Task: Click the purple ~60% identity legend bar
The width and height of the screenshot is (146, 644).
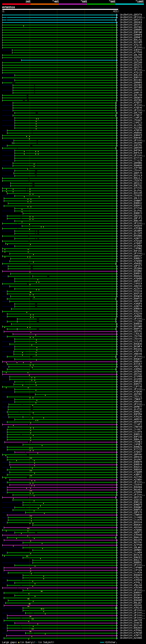Action: (73, 4)
